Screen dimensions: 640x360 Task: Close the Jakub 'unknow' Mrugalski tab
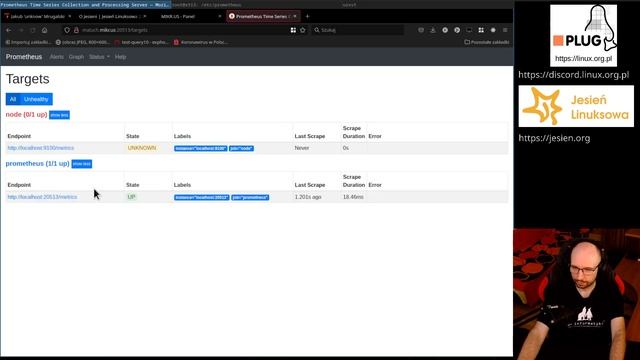tap(70, 16)
